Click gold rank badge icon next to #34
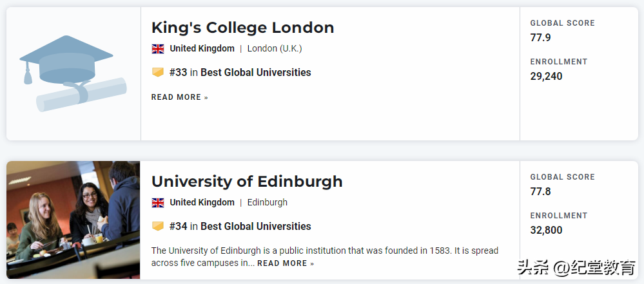This screenshot has width=644, height=284. pyautogui.click(x=158, y=226)
